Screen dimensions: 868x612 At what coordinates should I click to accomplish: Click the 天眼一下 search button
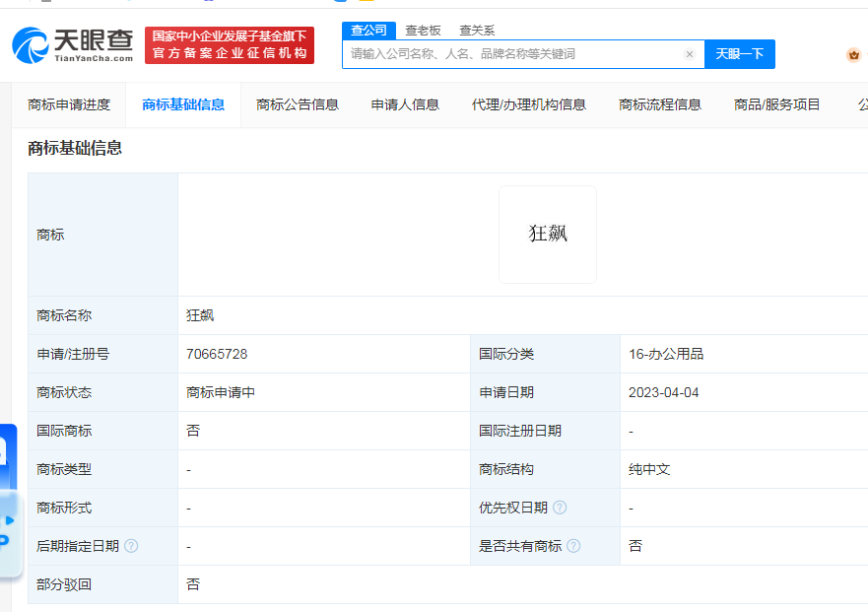740,54
